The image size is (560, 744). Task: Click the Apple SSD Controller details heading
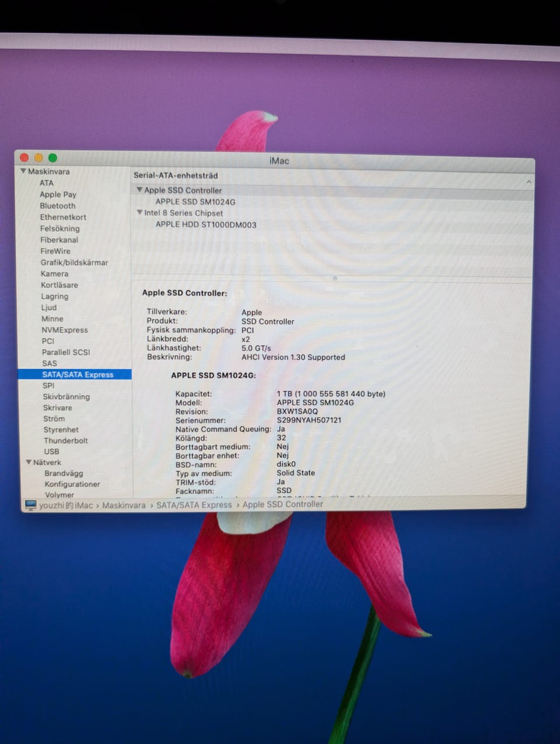(x=184, y=293)
